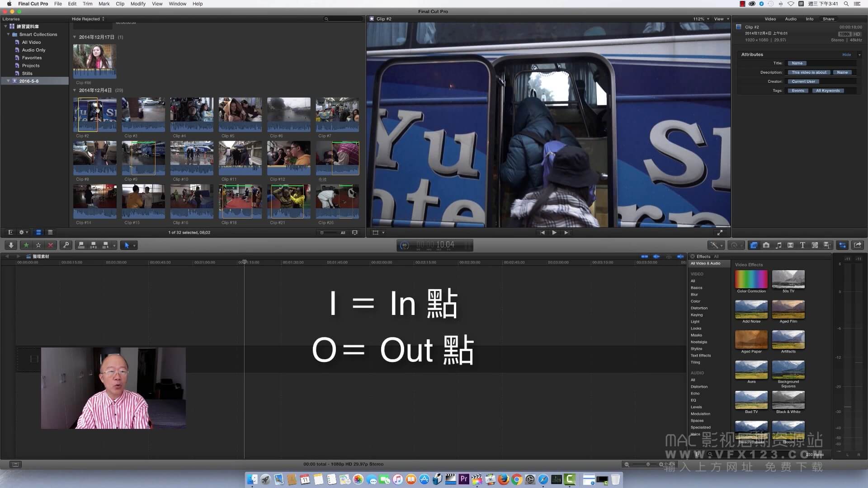Open the Keyword Editor key icon
Viewport: 868px width, 488px height.
66,245
